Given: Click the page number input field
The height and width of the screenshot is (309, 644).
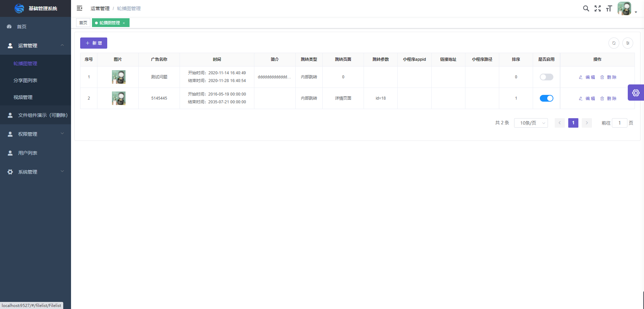Looking at the screenshot, I should [x=619, y=123].
